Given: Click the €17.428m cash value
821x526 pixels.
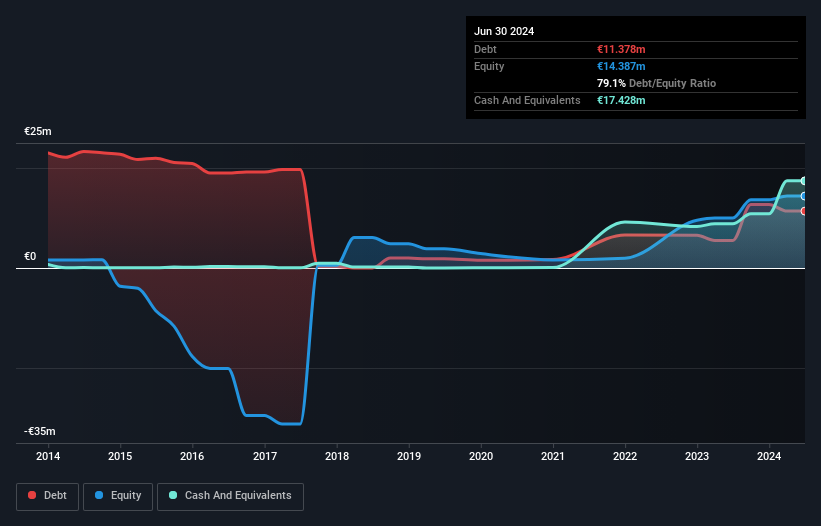Looking at the screenshot, I should point(621,100).
